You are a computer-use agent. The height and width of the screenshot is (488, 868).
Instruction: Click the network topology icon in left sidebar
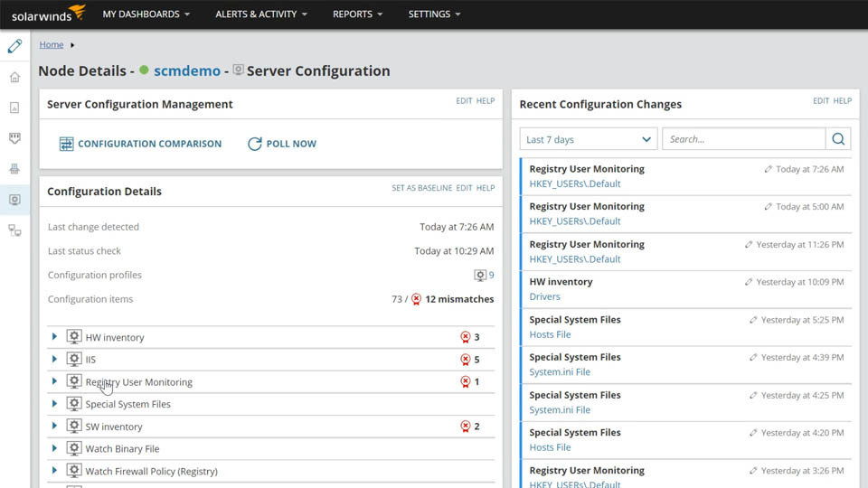point(15,230)
